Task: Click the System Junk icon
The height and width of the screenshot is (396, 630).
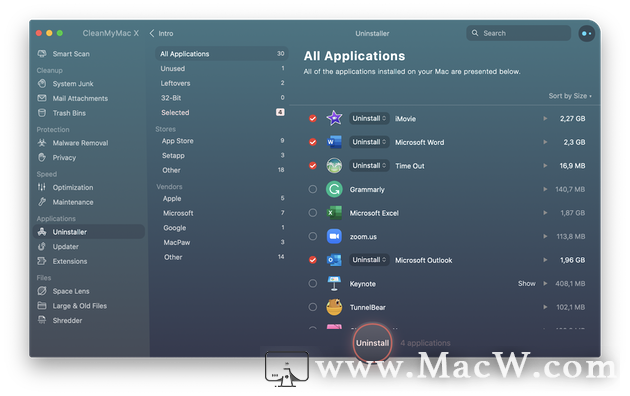Action: (42, 83)
